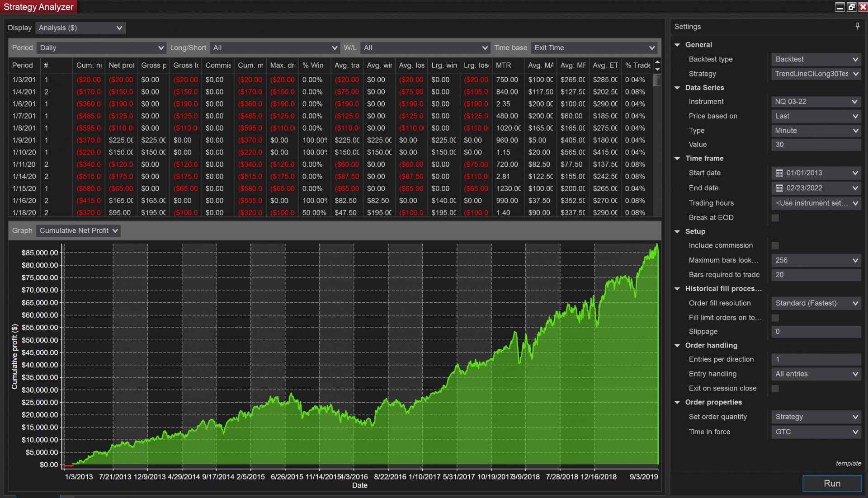Enable Include commission checkbox

pyautogui.click(x=775, y=246)
